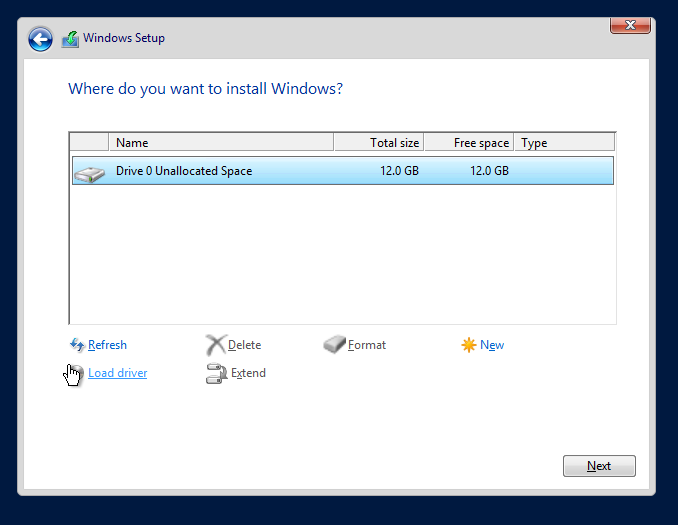Viewport: 678px width, 525px height.
Task: Open the Load driver link
Action: 117,373
